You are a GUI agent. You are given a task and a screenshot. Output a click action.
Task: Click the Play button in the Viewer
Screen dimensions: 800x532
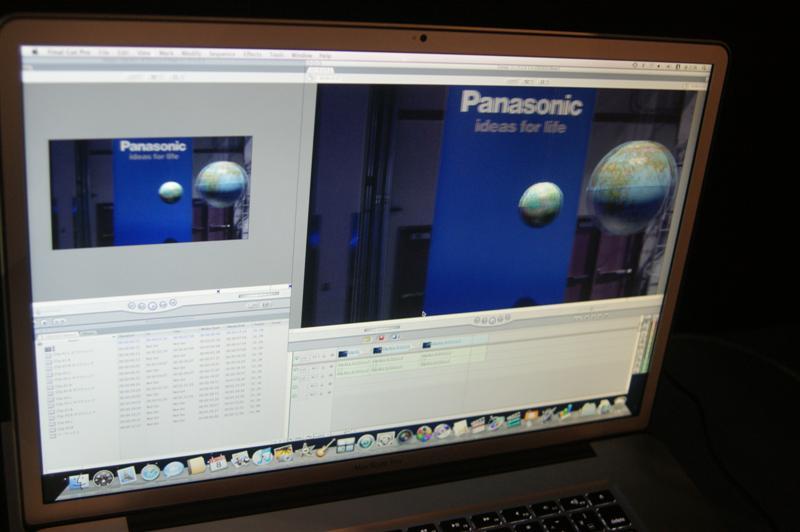(152, 306)
